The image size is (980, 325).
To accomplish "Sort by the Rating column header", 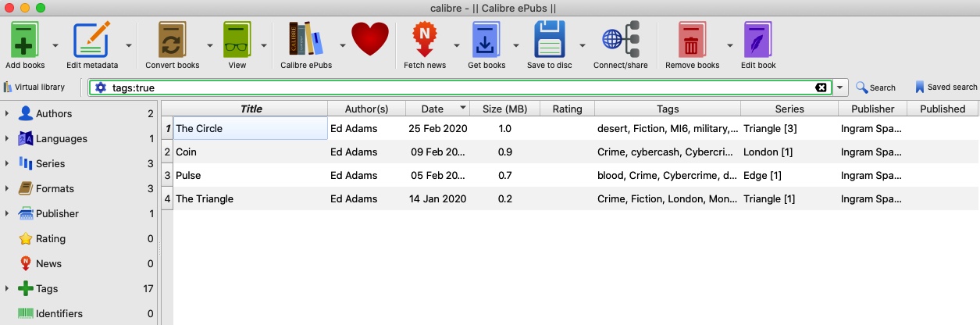I will [x=567, y=109].
